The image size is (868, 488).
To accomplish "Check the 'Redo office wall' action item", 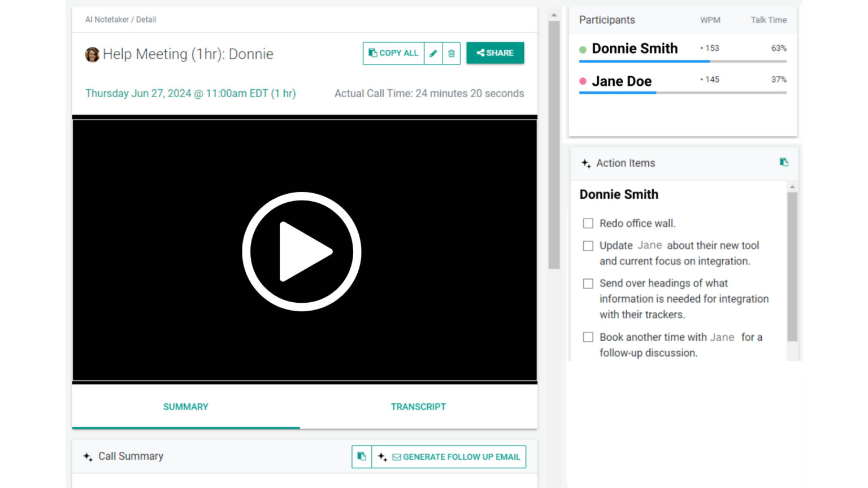I will point(588,223).
